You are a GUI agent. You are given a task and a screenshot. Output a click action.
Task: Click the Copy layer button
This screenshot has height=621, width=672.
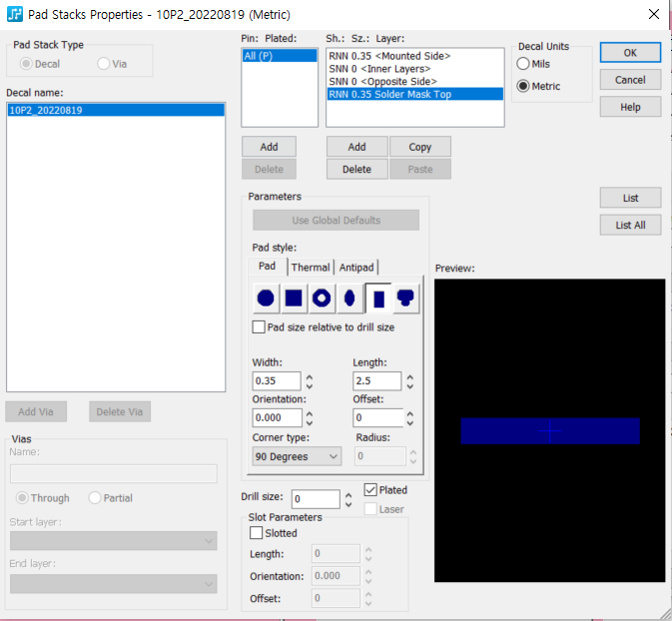[x=419, y=147]
